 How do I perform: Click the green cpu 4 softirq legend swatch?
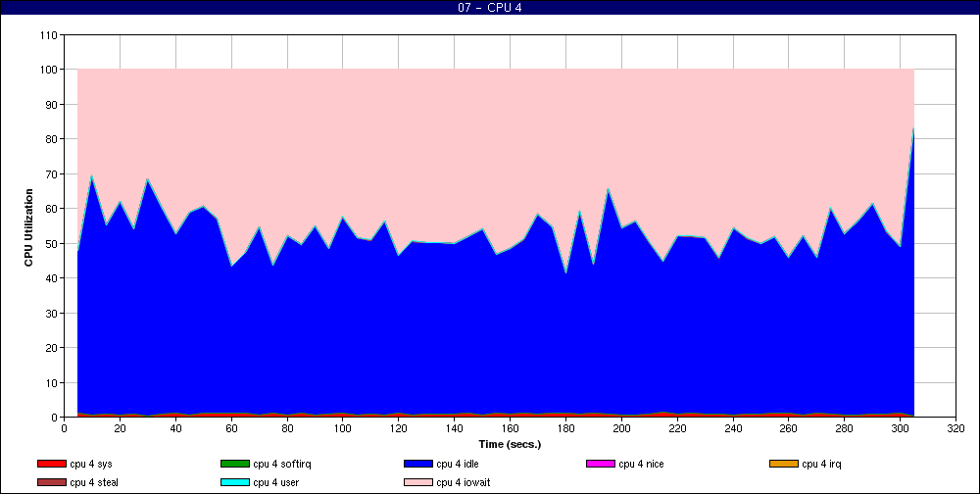pyautogui.click(x=235, y=464)
